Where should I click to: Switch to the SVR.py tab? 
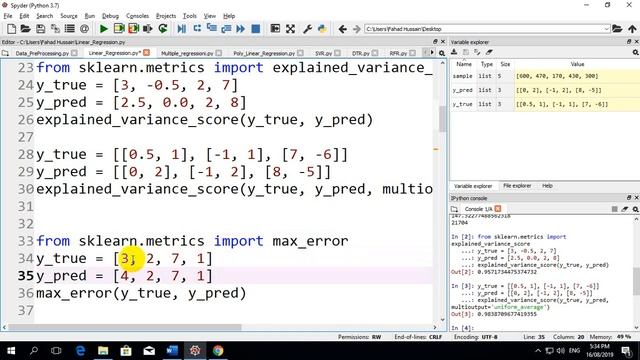coord(323,53)
